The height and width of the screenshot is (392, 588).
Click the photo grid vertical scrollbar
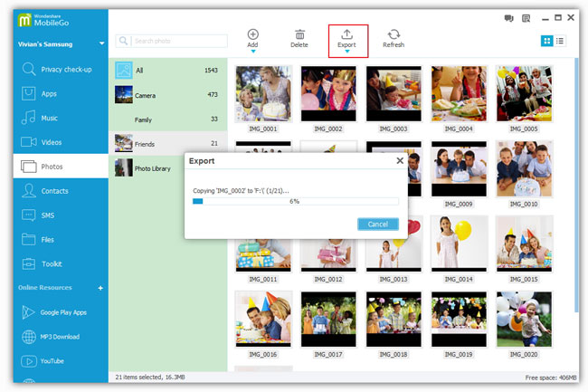pyautogui.click(x=576, y=185)
